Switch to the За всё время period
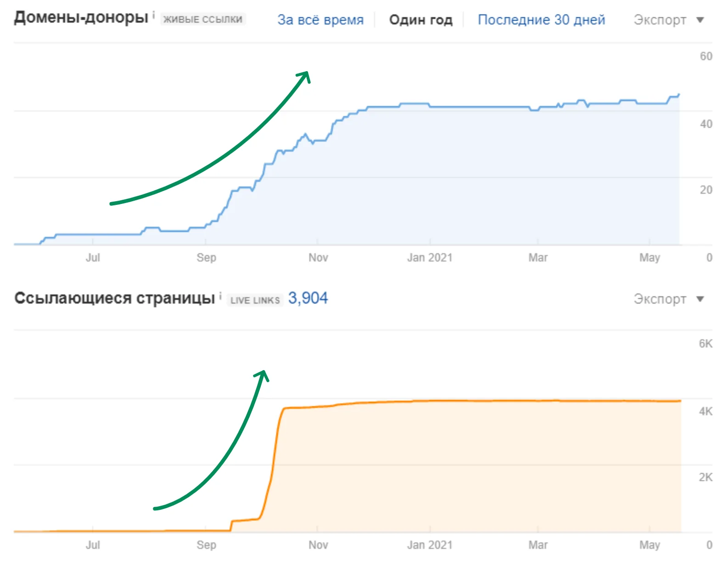The width and height of the screenshot is (728, 565). [x=320, y=20]
